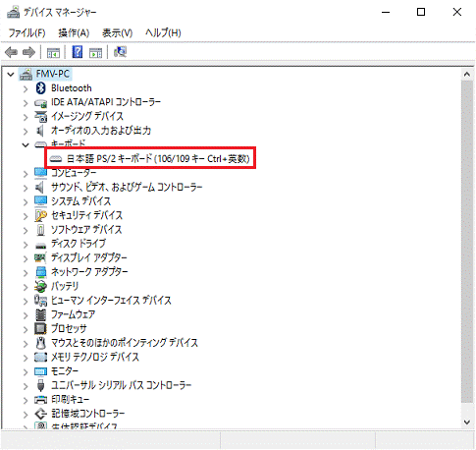The width and height of the screenshot is (476, 450).
Task: Click the Back arrow toolbar icon
Action: pos(11,52)
